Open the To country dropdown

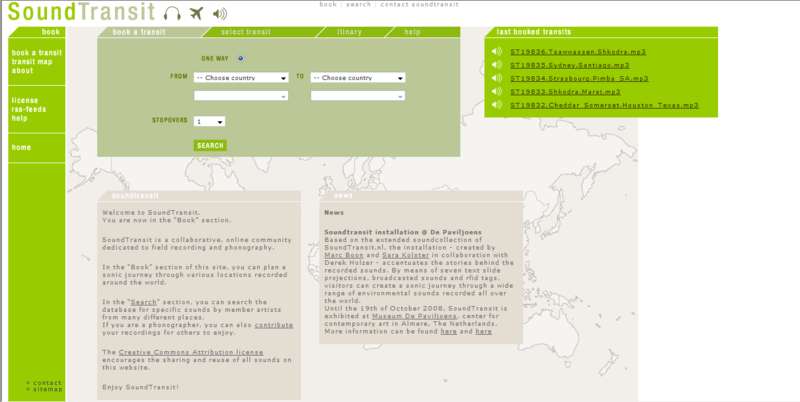click(x=358, y=78)
